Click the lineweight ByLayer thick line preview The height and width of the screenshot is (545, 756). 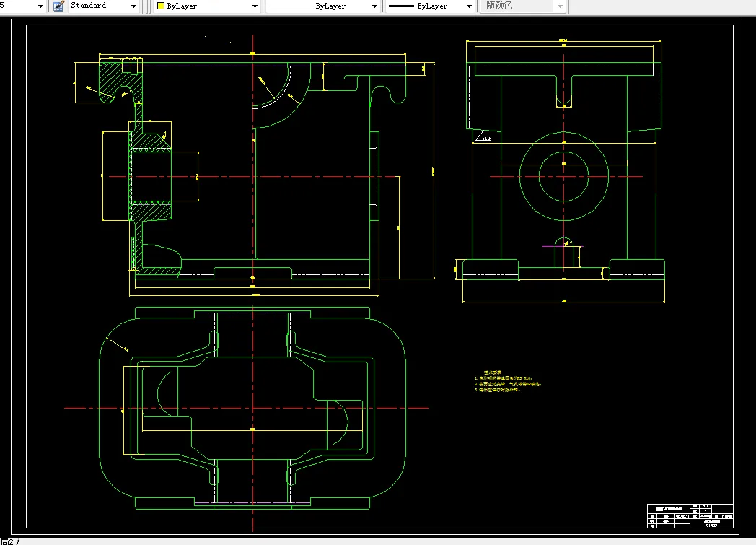point(401,6)
